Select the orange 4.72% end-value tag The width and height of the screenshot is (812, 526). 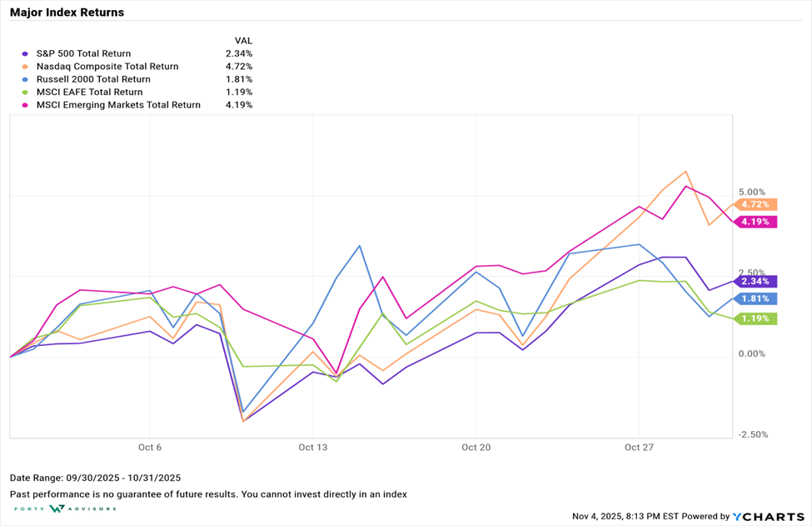tap(756, 204)
